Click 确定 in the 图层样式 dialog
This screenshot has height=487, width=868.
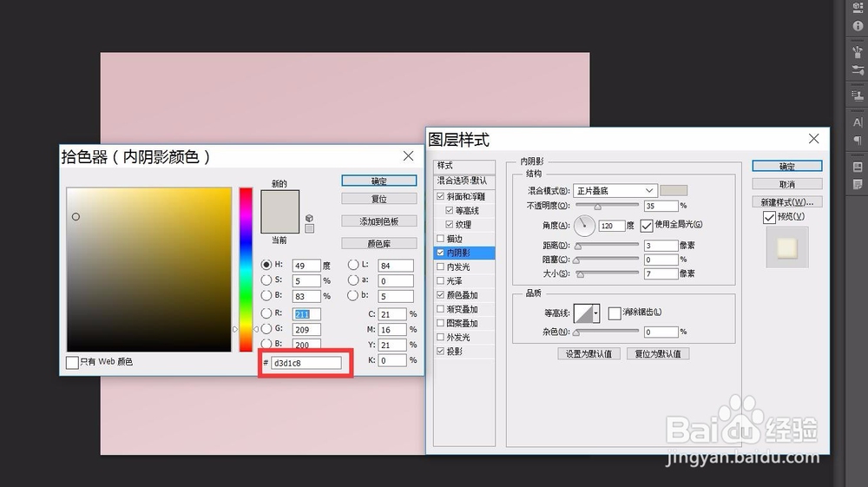pyautogui.click(x=787, y=166)
